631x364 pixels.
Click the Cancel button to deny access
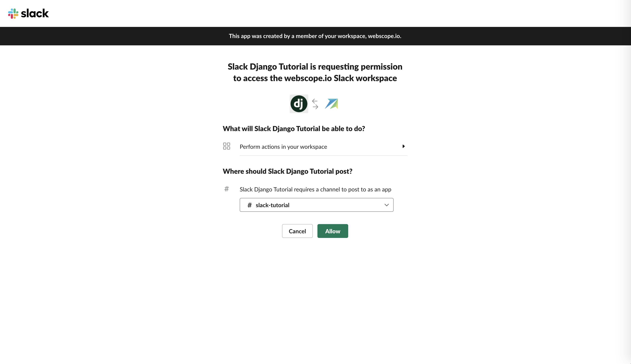click(297, 231)
